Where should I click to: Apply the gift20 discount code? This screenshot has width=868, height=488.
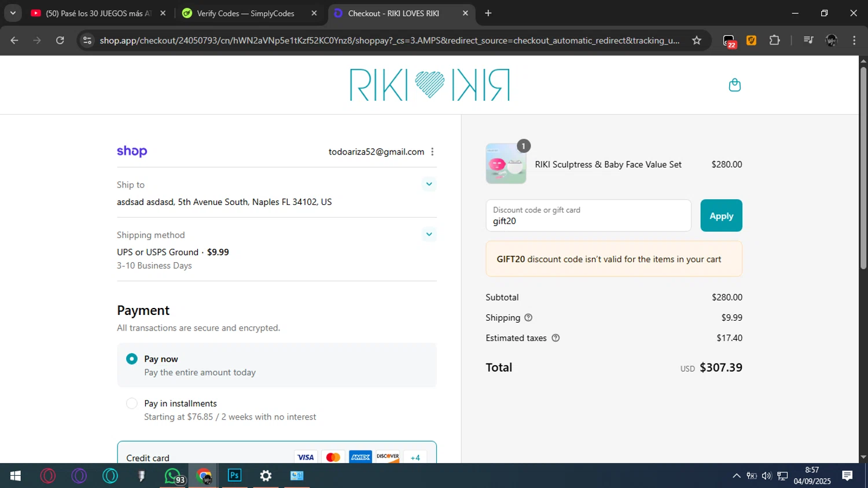click(721, 215)
